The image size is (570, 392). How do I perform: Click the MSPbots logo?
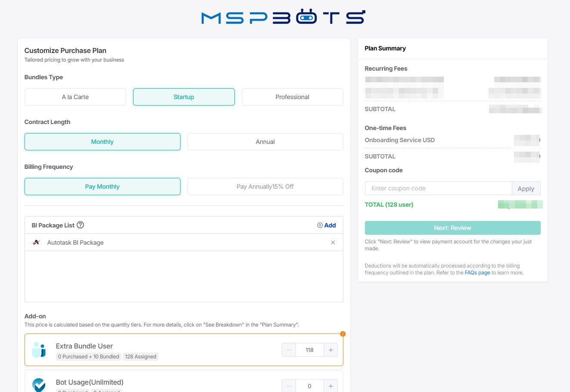[x=283, y=17]
